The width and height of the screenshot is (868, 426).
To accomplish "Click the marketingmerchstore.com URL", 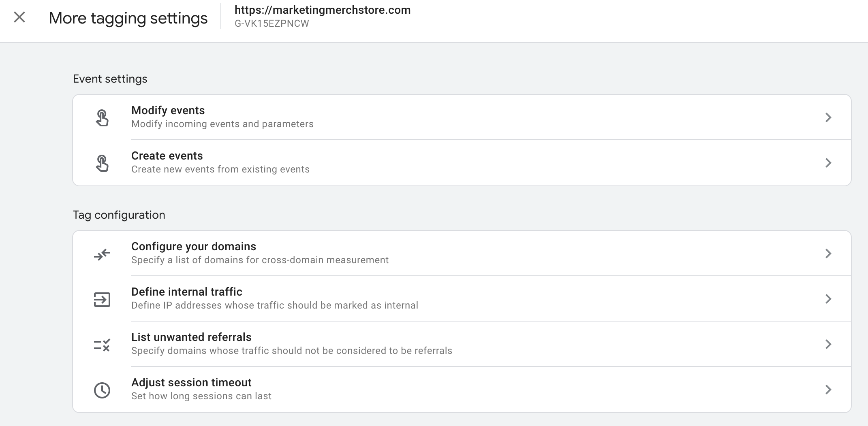I will [x=322, y=10].
